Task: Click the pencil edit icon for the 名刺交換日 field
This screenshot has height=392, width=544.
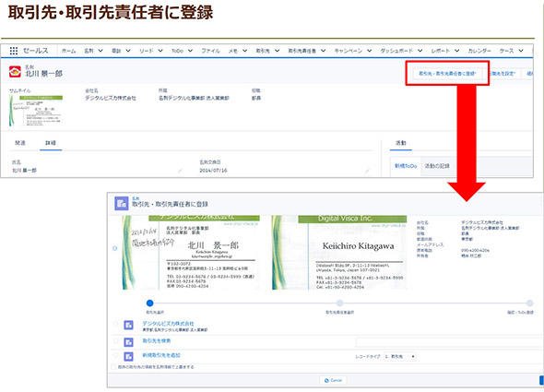Action: [367, 171]
